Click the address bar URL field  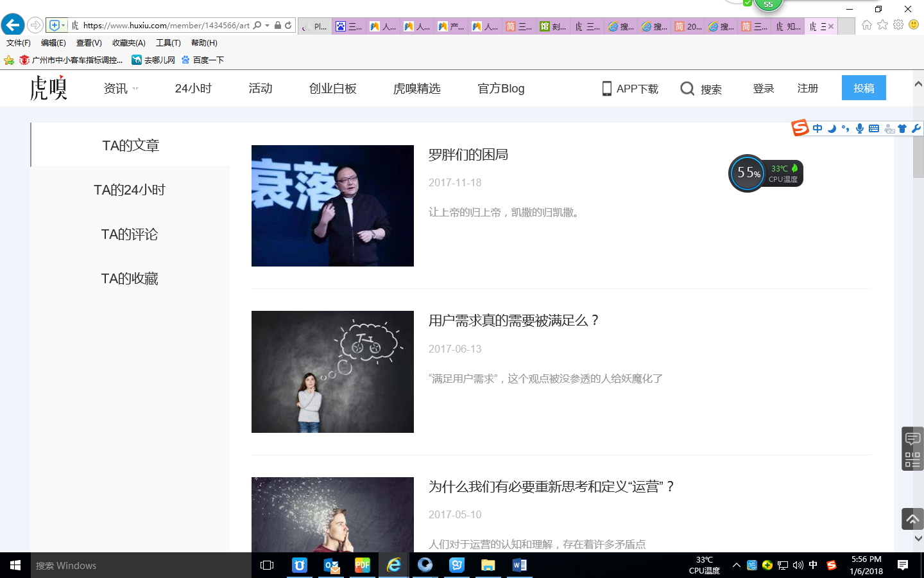click(x=166, y=25)
